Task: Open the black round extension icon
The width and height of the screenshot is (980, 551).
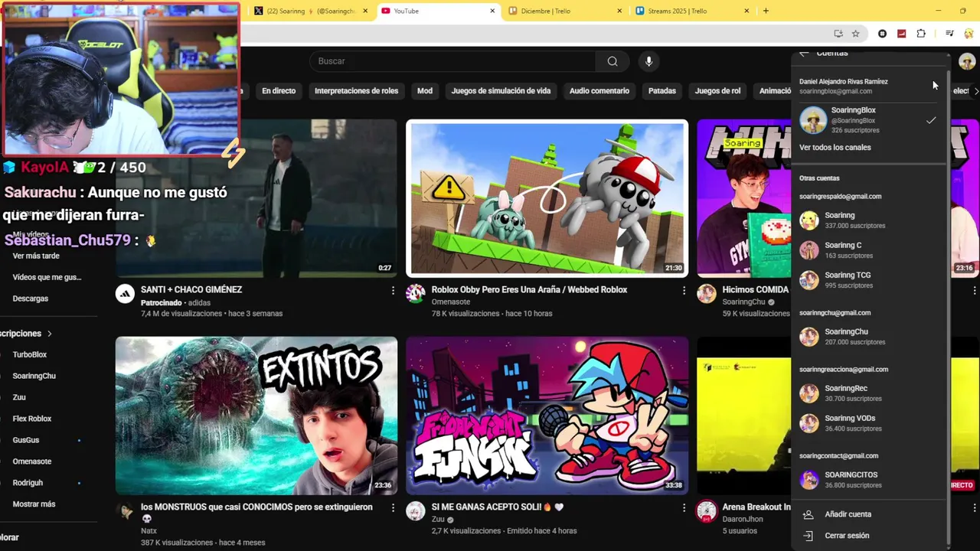Action: pos(882,34)
